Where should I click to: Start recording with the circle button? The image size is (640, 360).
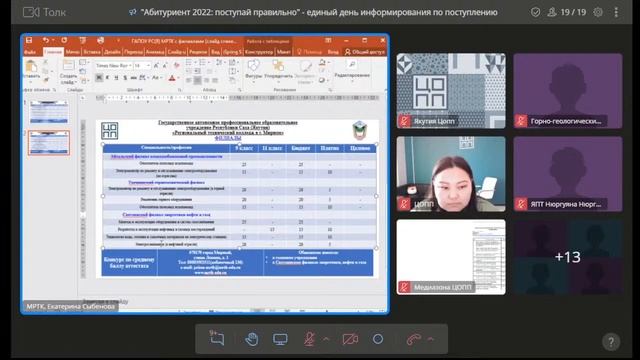coord(378,339)
